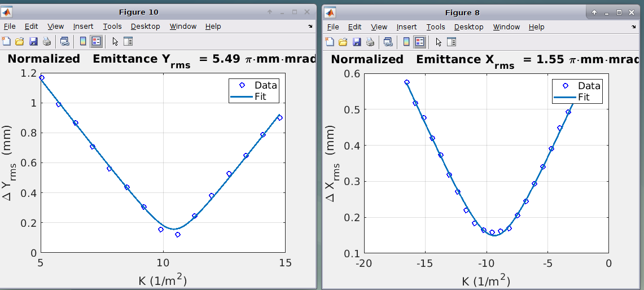Click the Help menu in Figure 8
644x290 pixels.
click(x=536, y=27)
